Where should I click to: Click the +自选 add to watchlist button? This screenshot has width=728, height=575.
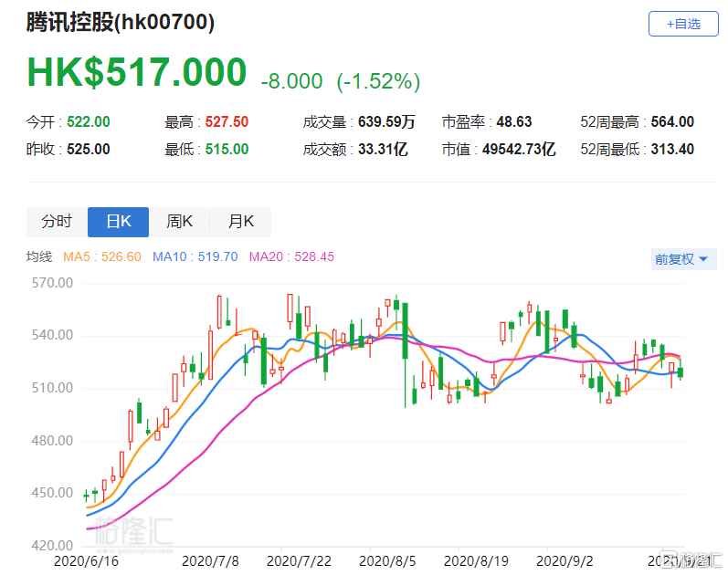click(x=683, y=24)
